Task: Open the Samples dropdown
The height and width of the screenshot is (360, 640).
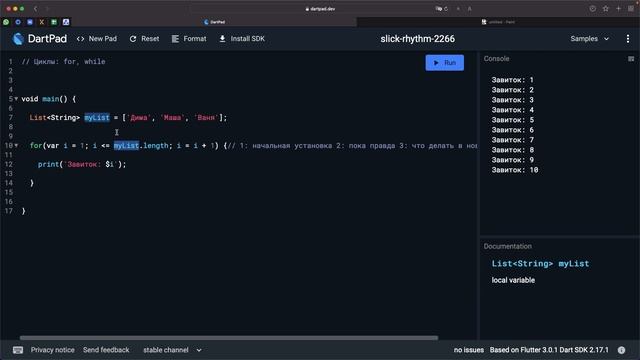Action: point(589,39)
